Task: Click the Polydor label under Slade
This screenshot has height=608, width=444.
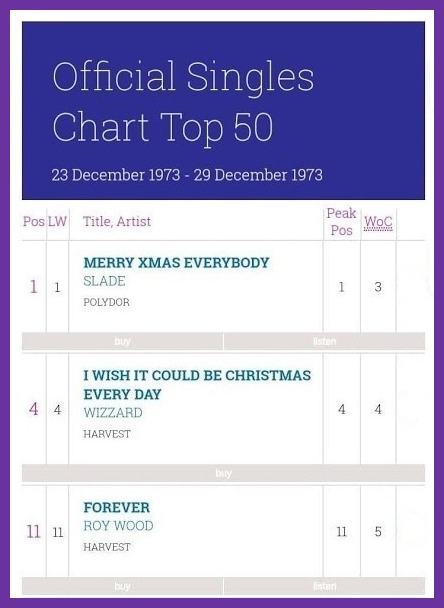Action: point(107,302)
